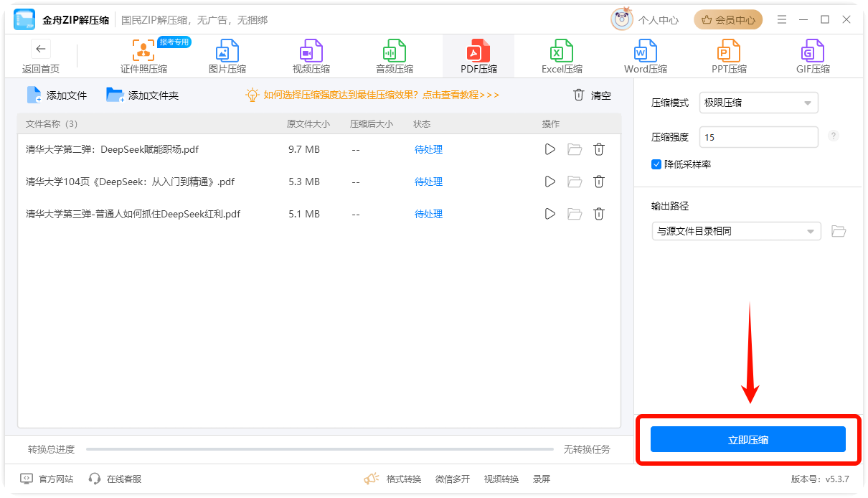Open the 会员中心 button

pos(728,19)
